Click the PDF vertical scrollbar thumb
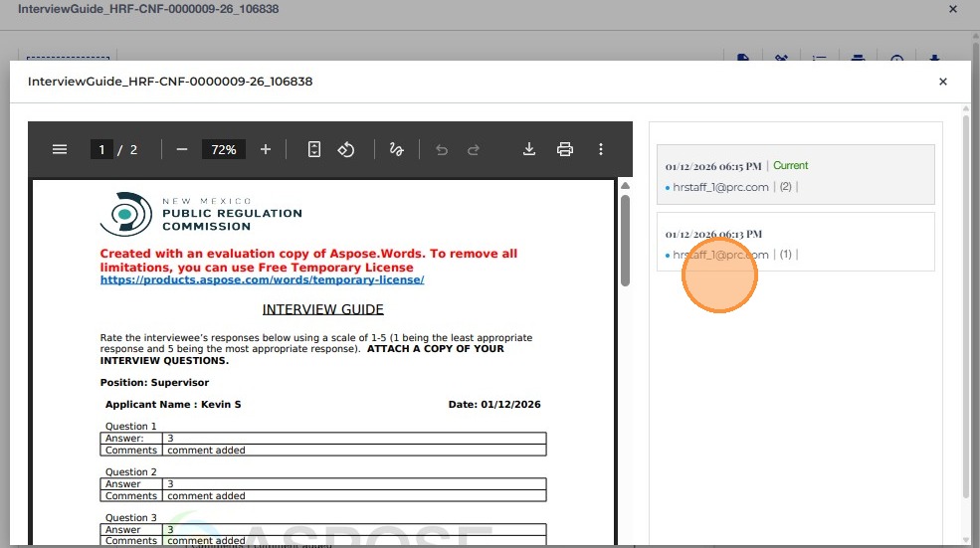 [625, 241]
